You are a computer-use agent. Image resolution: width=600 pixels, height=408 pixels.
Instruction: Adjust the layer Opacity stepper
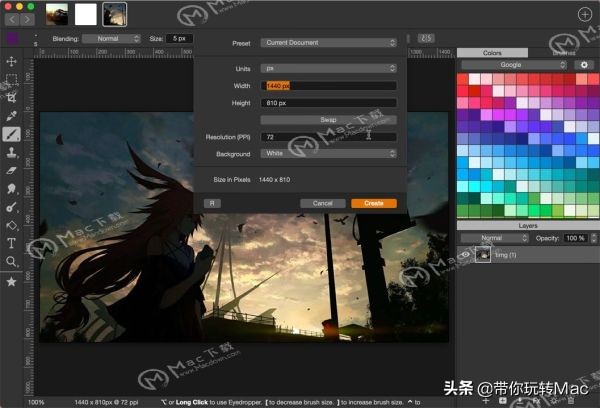[594, 238]
